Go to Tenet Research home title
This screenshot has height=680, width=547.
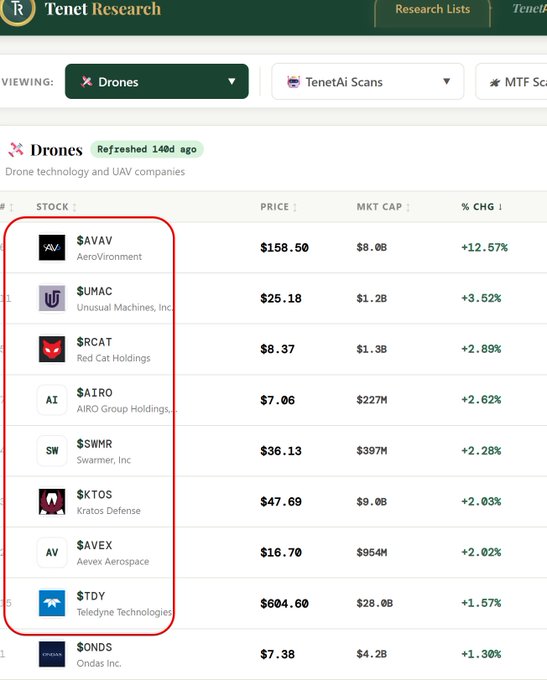(103, 9)
